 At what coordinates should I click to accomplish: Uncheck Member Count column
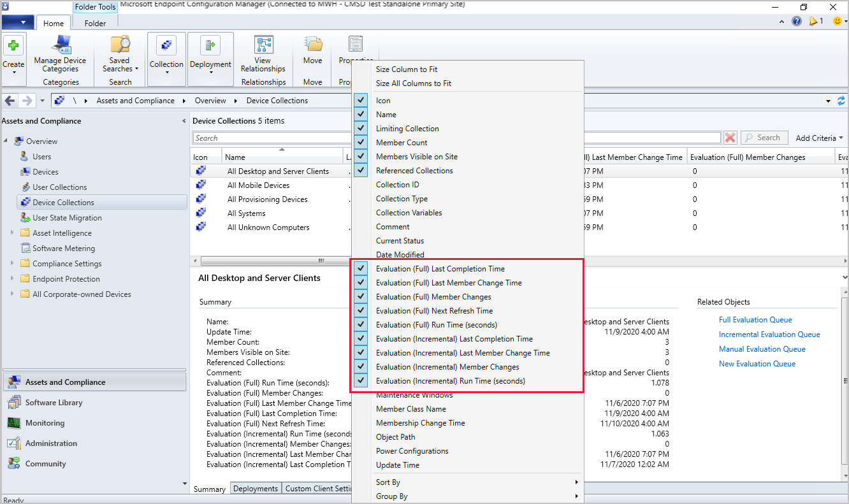[361, 143]
